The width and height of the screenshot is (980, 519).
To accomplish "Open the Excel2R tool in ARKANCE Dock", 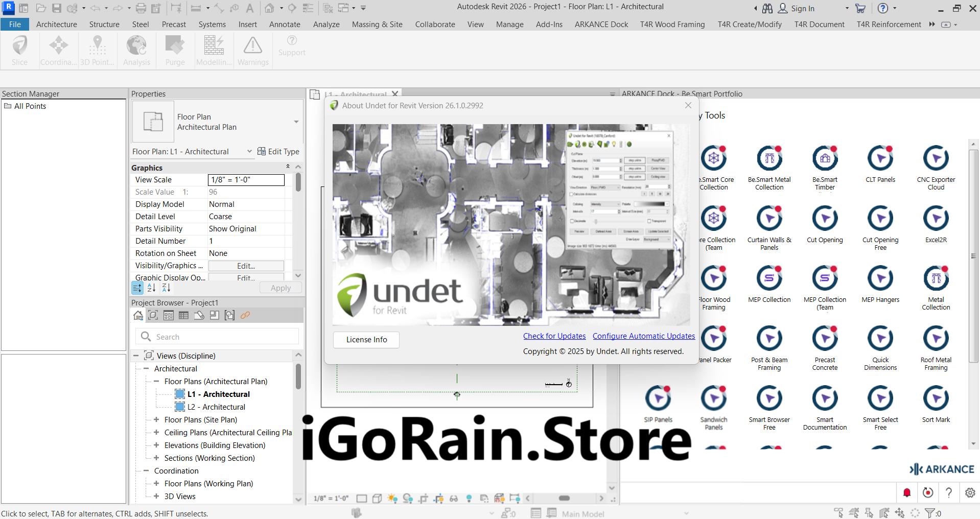I will tap(936, 219).
